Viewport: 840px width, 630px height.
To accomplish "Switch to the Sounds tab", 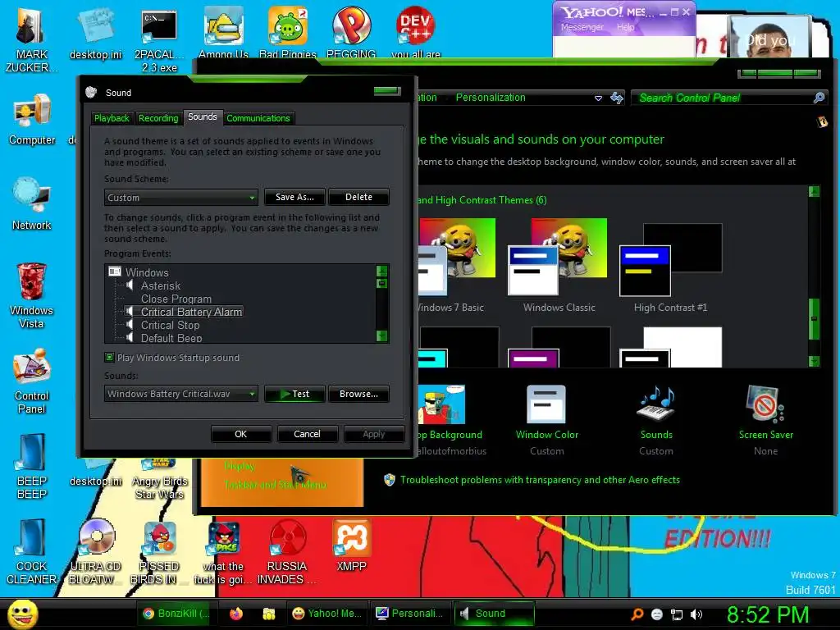I will [x=203, y=116].
